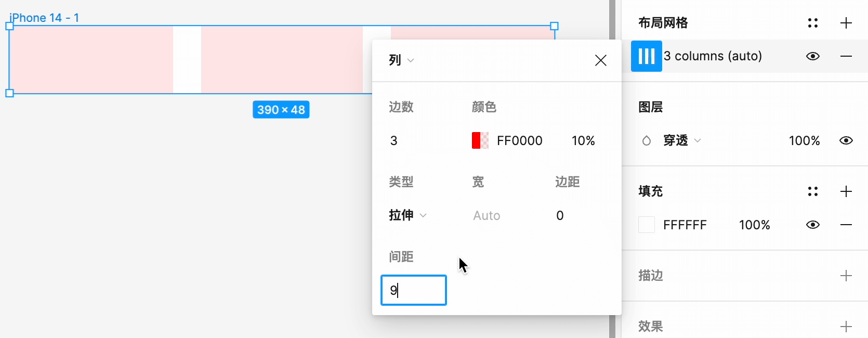Click the 效果 section header
This screenshot has height=338, width=868.
(x=651, y=327)
